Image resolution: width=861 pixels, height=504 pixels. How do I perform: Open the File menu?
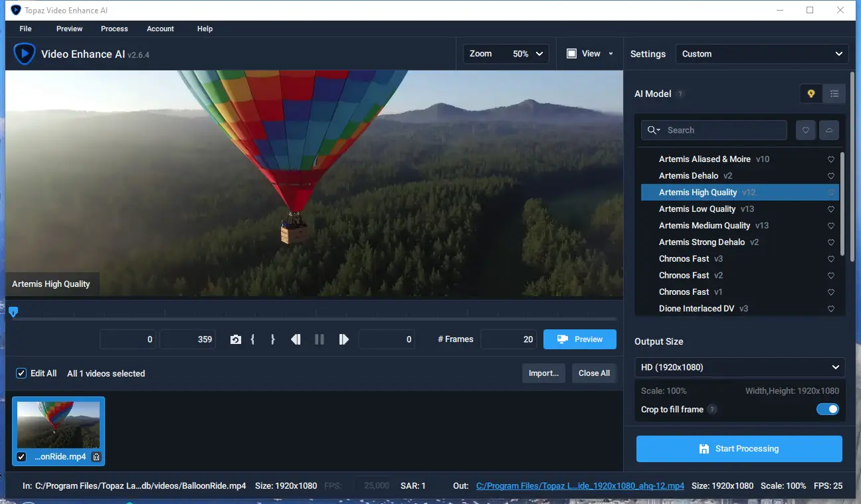tap(26, 29)
